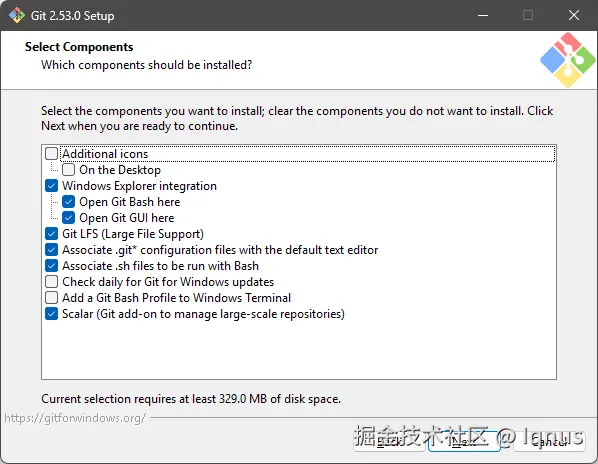Check the On the Desktop option

click(69, 170)
